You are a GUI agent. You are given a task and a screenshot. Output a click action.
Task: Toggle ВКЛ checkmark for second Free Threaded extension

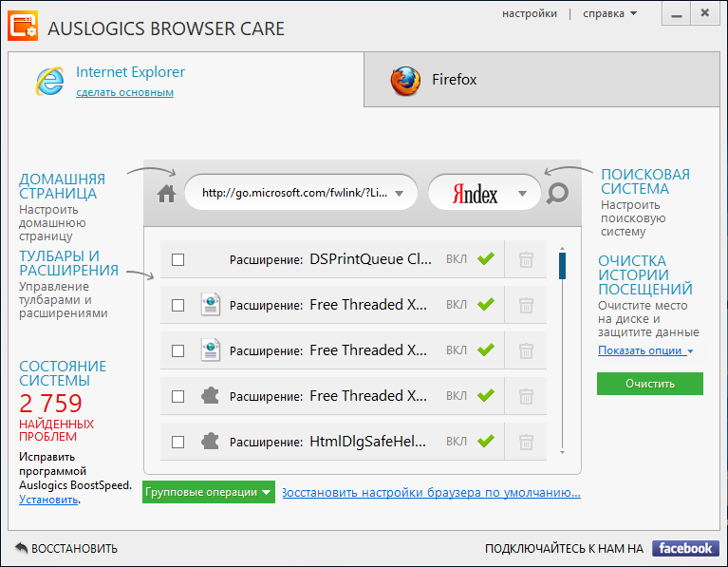click(x=486, y=350)
